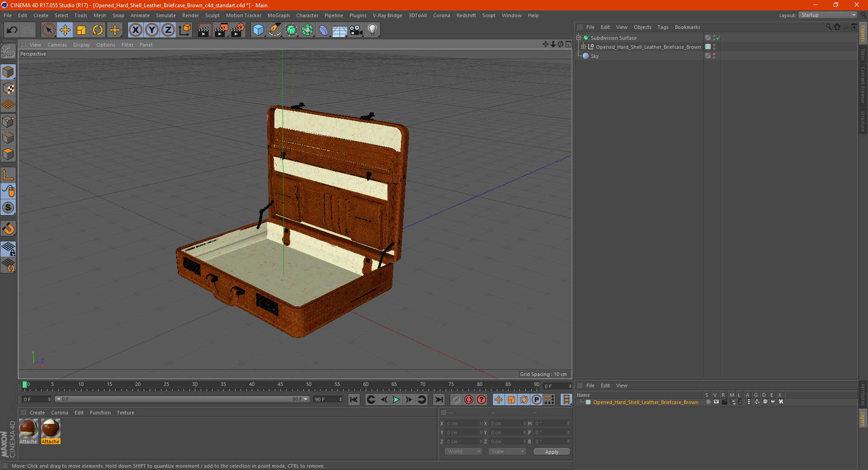868x470 pixels.
Task: Click briefcase layer color swatch
Action: (x=588, y=402)
